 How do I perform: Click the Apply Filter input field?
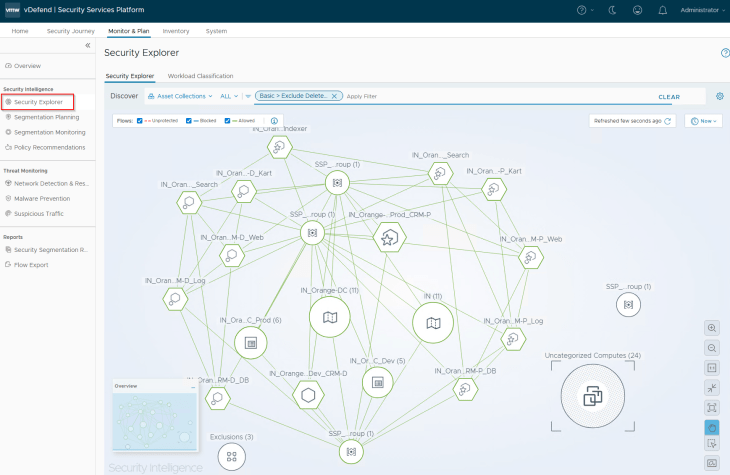450,96
